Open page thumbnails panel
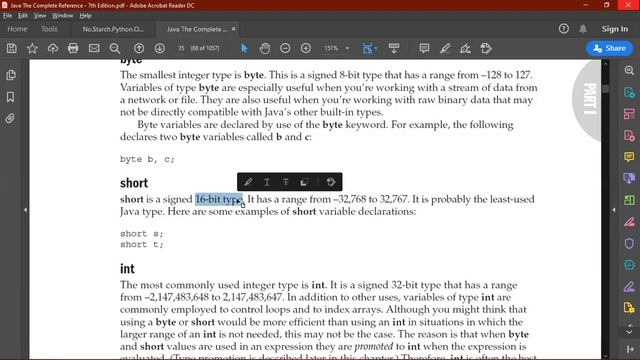Viewport: 640px width, 360px height. [x=11, y=75]
